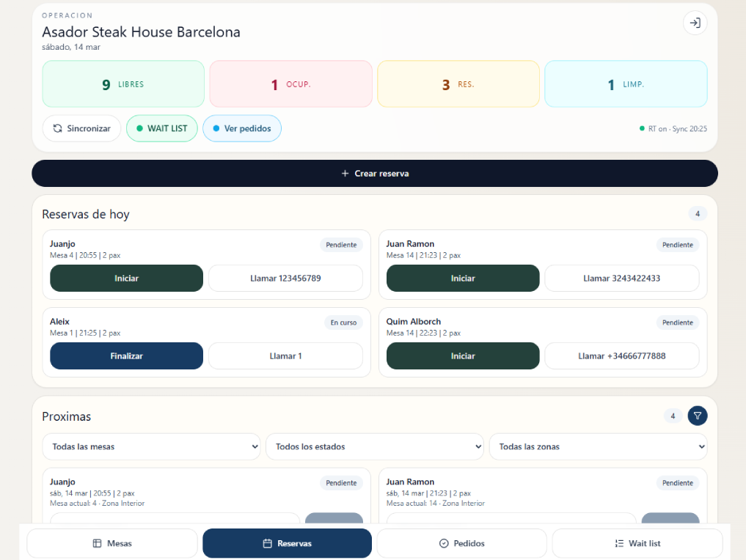Open the Todas las mesas dropdown

click(152, 446)
